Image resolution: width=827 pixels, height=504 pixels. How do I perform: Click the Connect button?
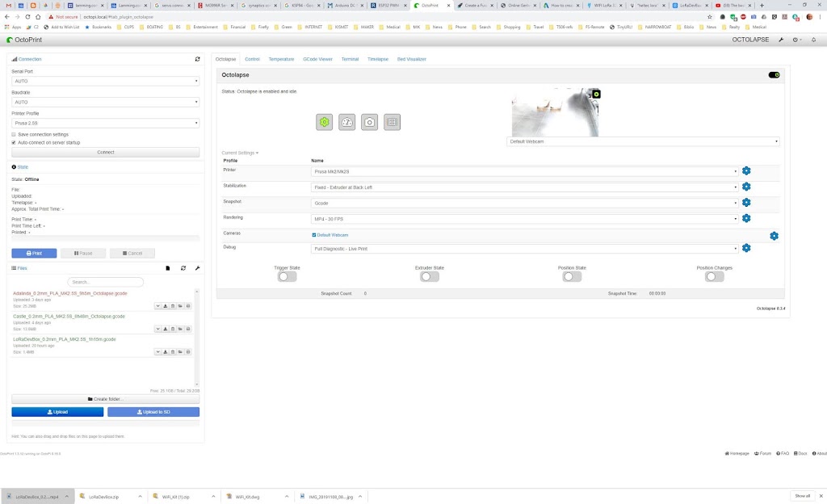coord(106,153)
